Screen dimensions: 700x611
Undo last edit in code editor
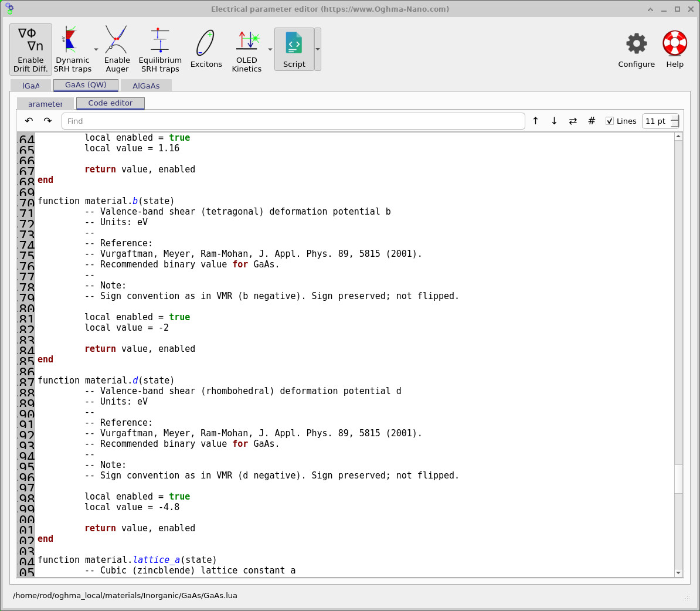29,121
